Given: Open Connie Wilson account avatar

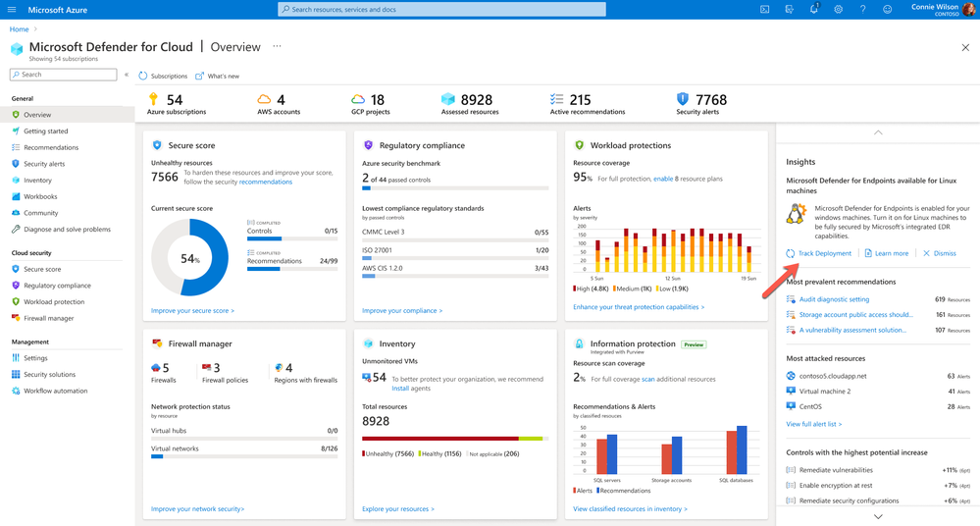Looking at the screenshot, I should pyautogui.click(x=969, y=10).
